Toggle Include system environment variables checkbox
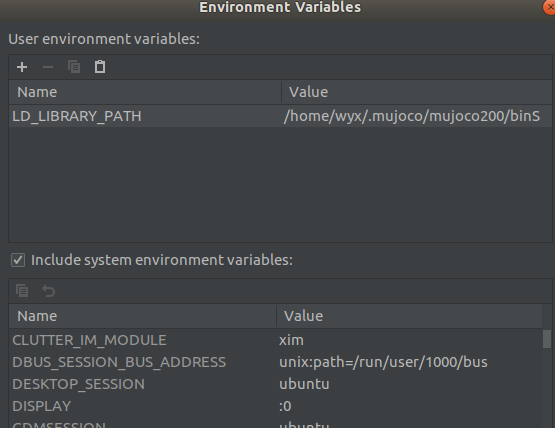Image resolution: width=555 pixels, height=428 pixels. (18, 260)
